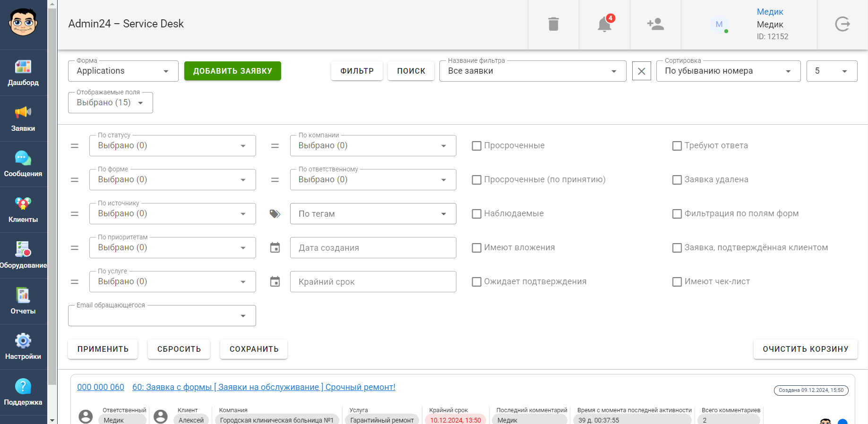Open Настройки gear in the sidebar
Viewport: 868px width, 424px height.
[x=23, y=347]
